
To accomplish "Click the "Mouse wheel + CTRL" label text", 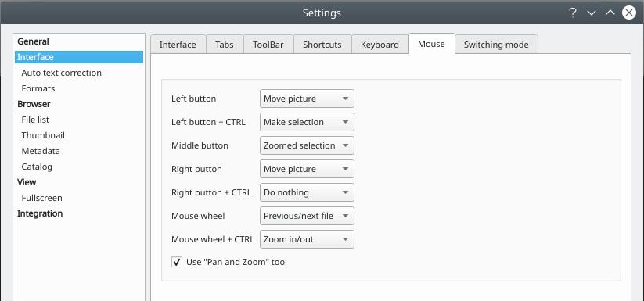I will (x=213, y=239).
